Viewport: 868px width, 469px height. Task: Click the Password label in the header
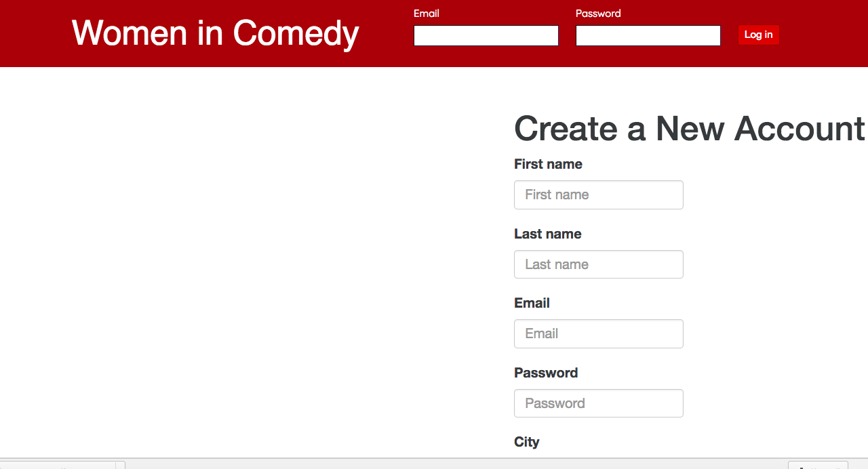598,14
